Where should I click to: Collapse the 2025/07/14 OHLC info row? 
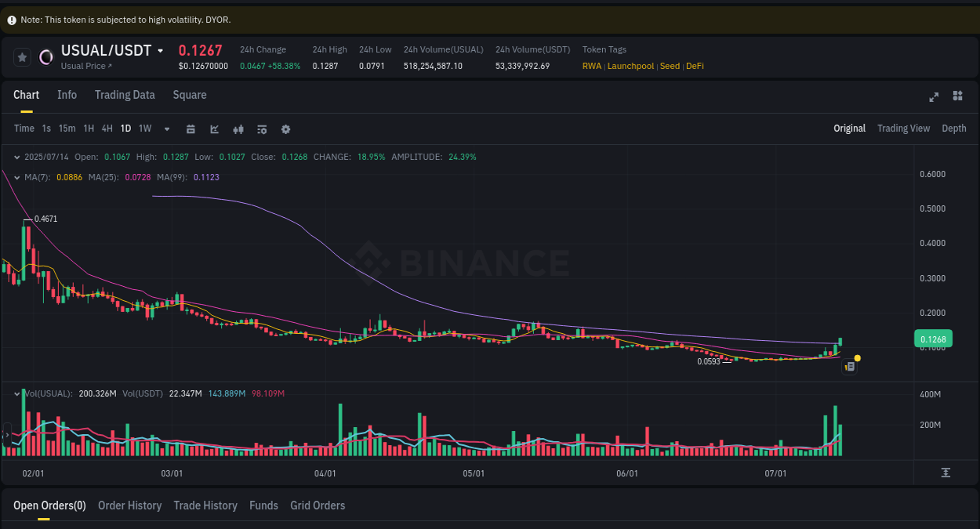click(17, 157)
